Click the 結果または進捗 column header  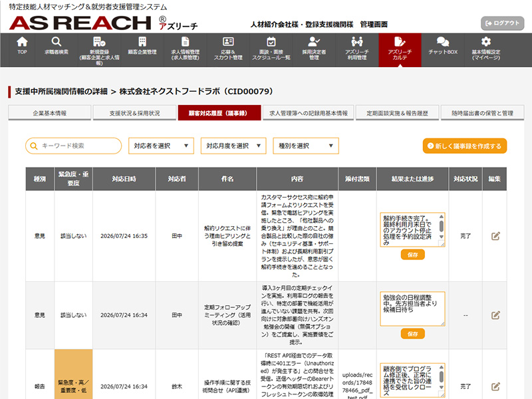point(412,179)
